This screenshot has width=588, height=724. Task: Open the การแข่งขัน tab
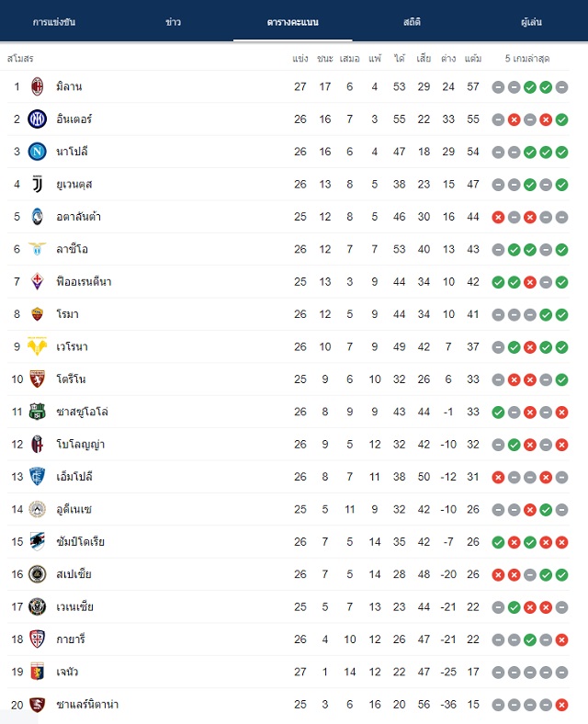(54, 22)
